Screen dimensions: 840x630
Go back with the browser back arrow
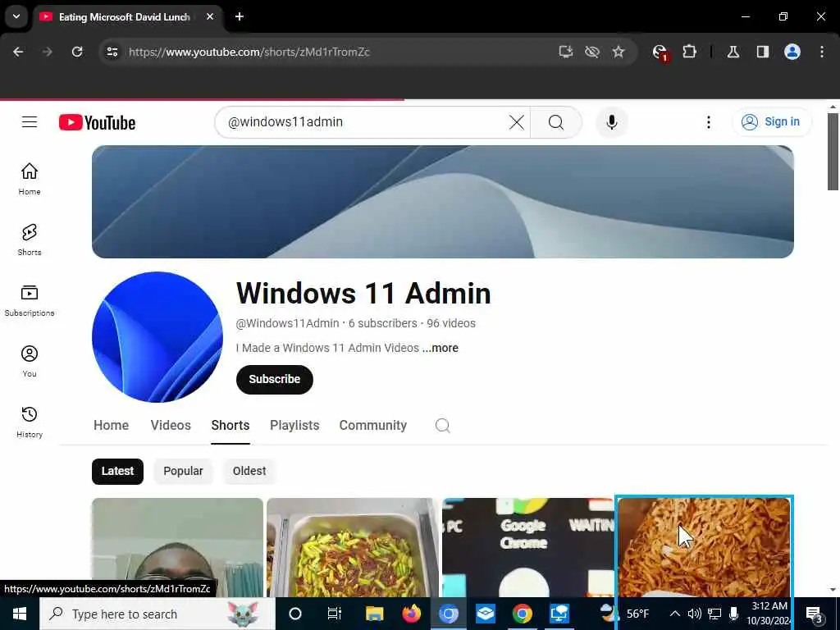[18, 52]
